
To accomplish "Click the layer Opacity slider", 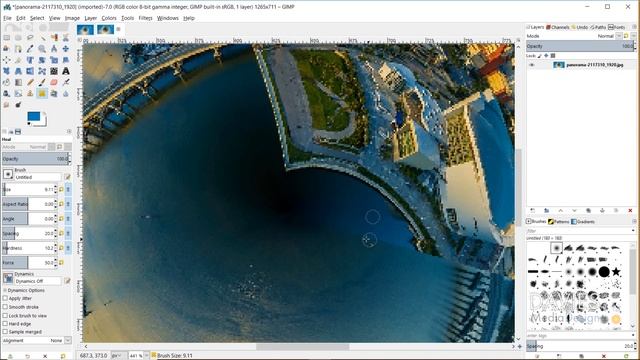I will click(580, 46).
